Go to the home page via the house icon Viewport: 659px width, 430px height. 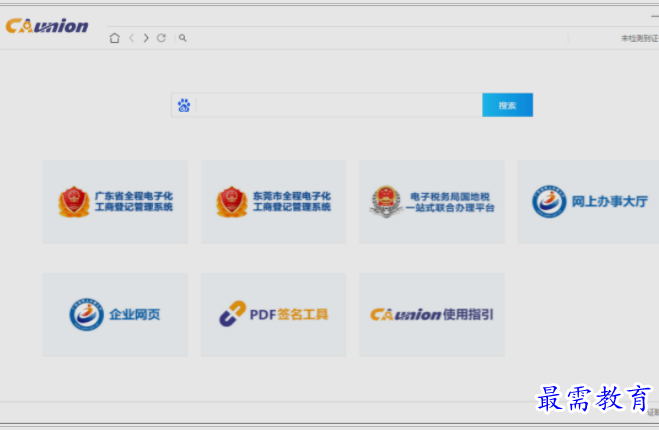[114, 38]
